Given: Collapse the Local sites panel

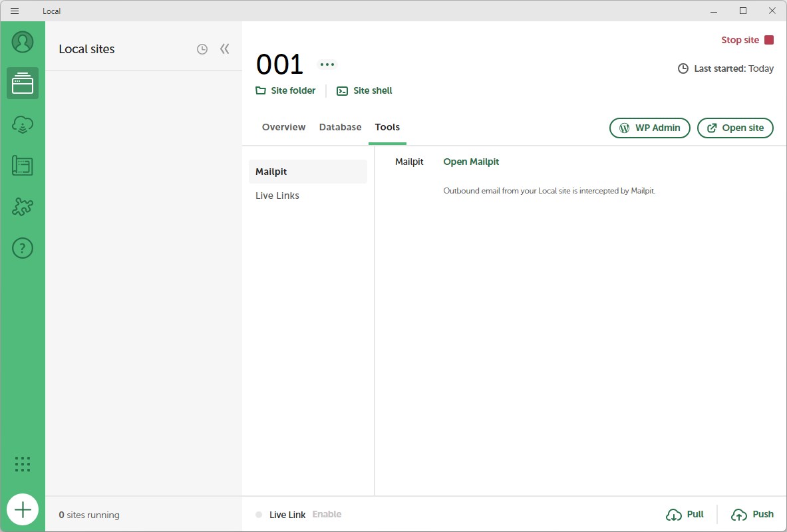Looking at the screenshot, I should (x=225, y=49).
